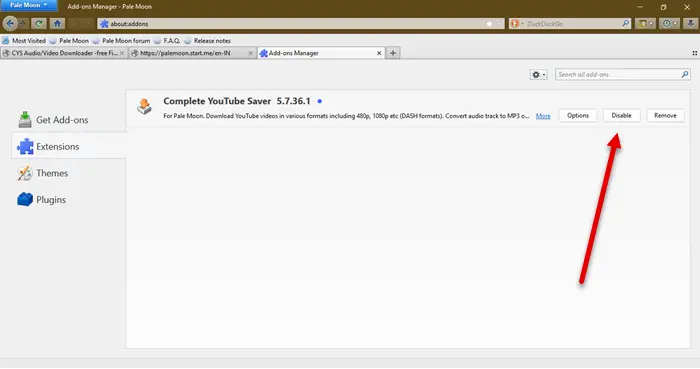Open Options for Complete YouTube Saver
700x369 pixels.
pos(578,116)
